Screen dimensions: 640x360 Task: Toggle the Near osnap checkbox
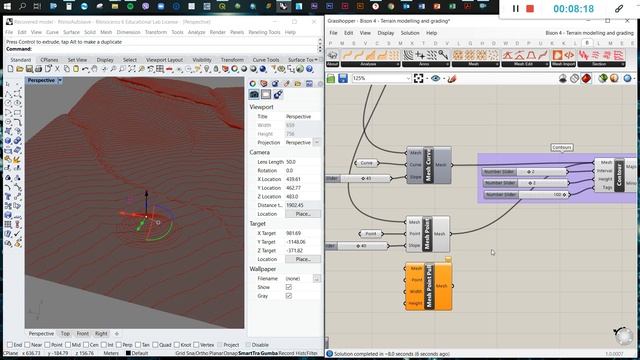27,345
